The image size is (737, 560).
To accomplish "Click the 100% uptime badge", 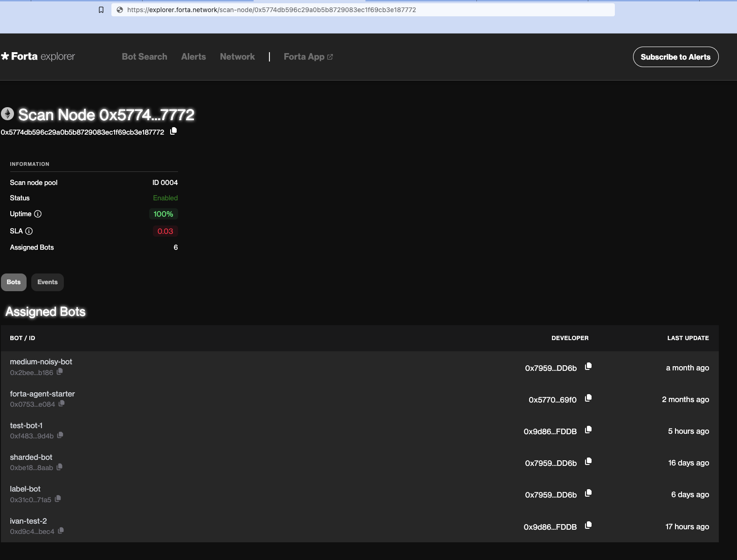I will (x=163, y=214).
